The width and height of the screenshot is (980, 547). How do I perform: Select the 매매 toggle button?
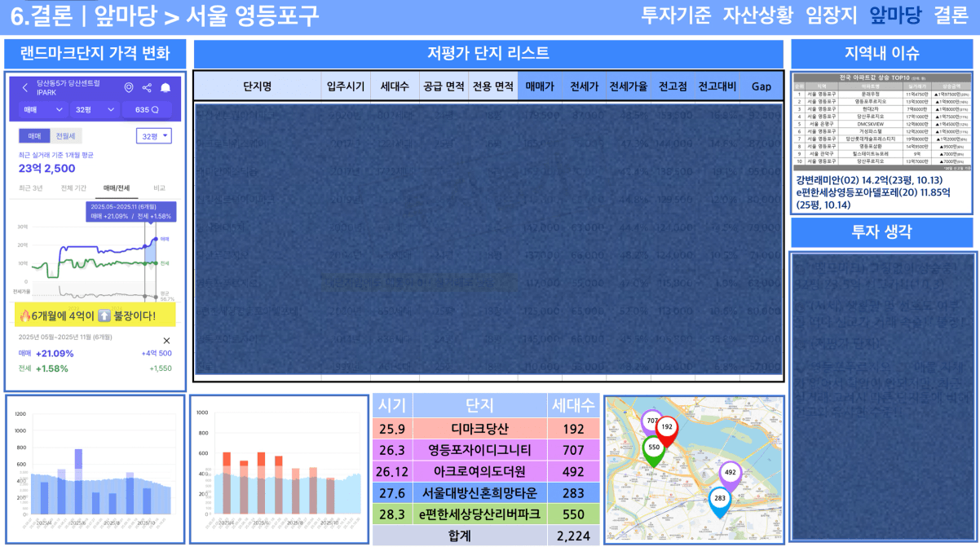point(35,136)
